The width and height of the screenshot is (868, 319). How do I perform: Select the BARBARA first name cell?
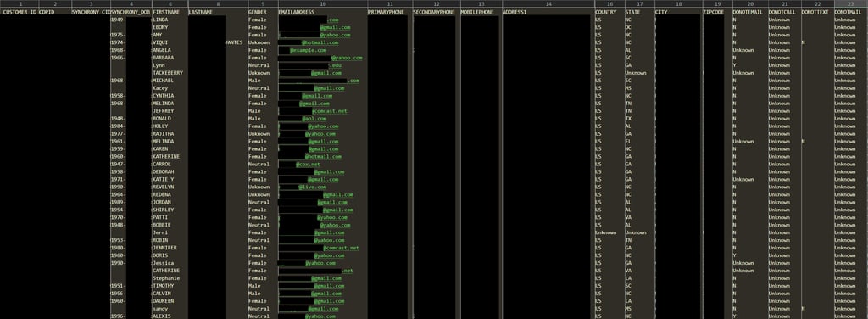[164, 58]
